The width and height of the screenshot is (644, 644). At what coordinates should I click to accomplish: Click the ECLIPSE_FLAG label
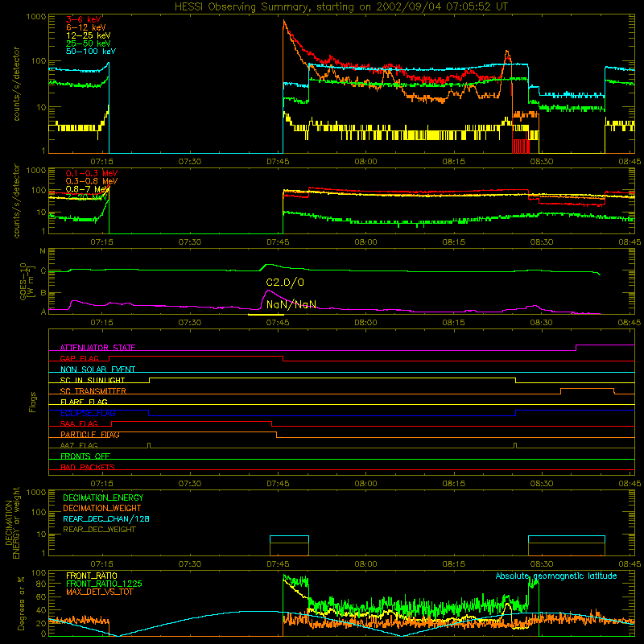point(88,413)
